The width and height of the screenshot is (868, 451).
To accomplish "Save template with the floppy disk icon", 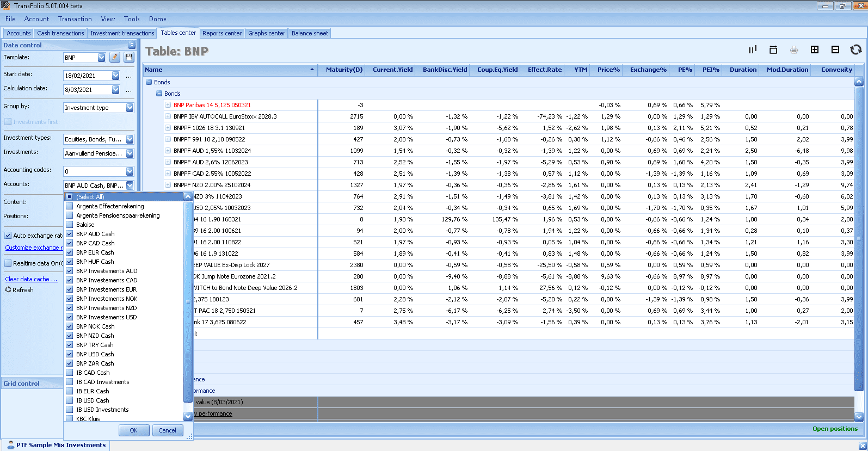I will [x=129, y=57].
